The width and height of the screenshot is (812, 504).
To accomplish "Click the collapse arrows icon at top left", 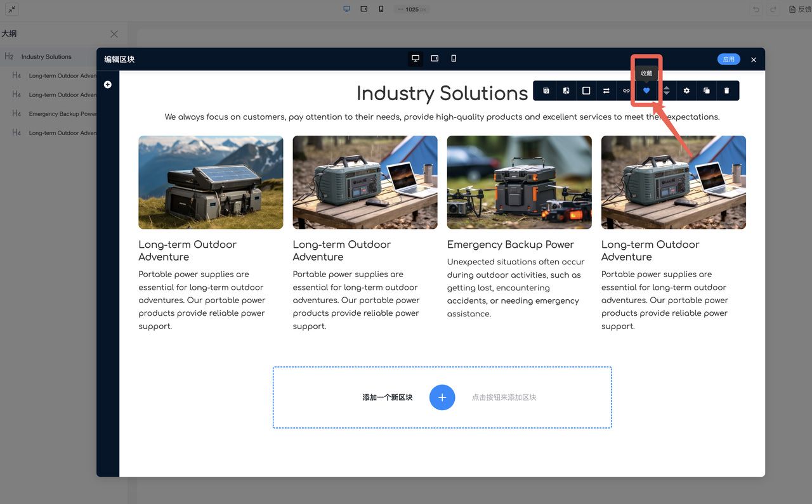I will click(x=12, y=10).
